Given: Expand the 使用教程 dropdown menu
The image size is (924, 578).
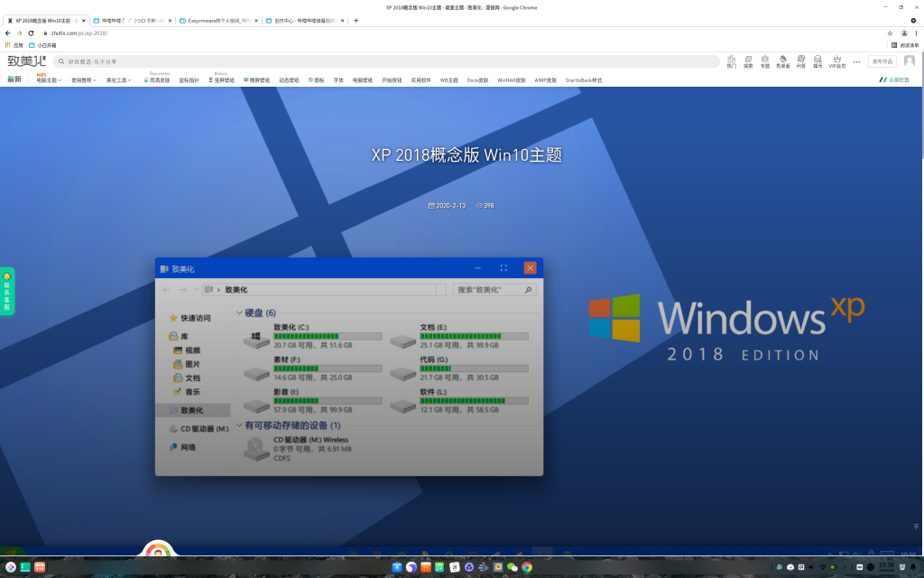Looking at the screenshot, I should (84, 80).
